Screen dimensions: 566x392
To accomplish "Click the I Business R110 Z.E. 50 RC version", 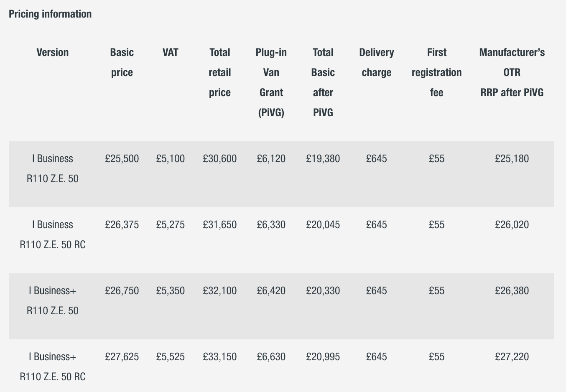I will tap(52, 235).
